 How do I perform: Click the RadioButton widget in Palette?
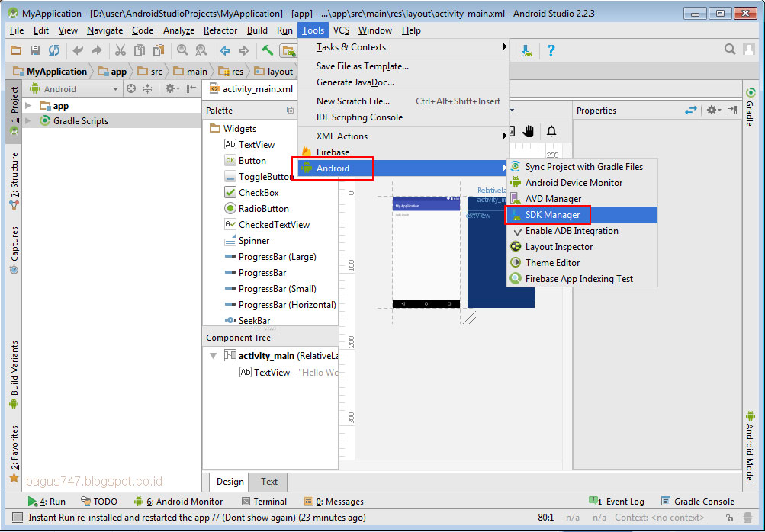(x=263, y=209)
